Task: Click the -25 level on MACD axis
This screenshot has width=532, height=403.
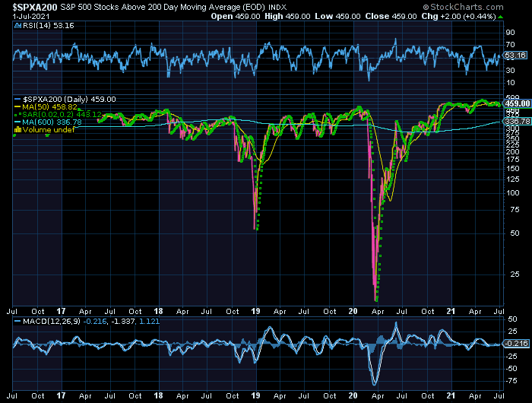Action: tap(511, 356)
